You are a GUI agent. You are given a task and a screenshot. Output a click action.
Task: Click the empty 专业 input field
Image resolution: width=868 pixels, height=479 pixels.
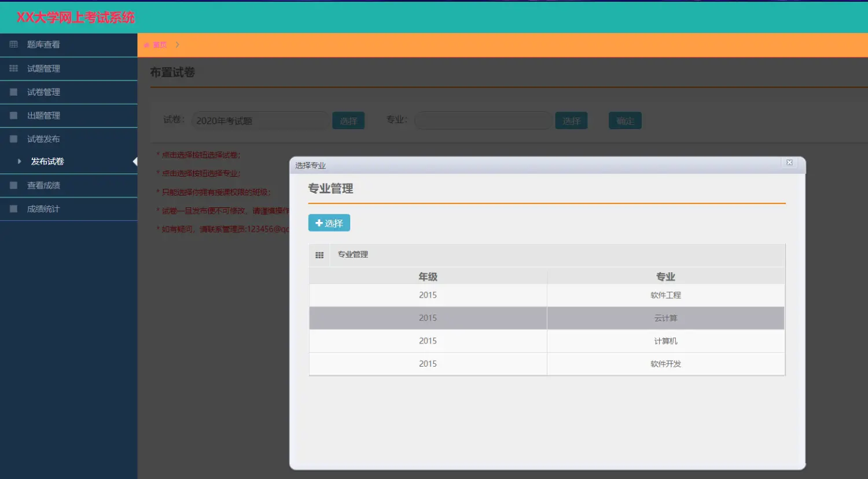[x=483, y=120]
